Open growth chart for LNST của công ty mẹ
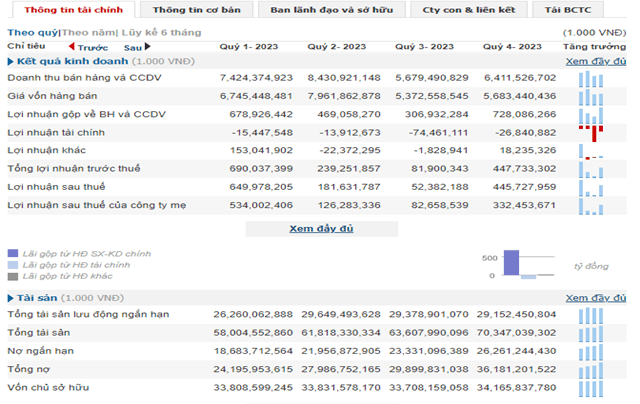Viewport: 640px width, 404px height. 591,206
